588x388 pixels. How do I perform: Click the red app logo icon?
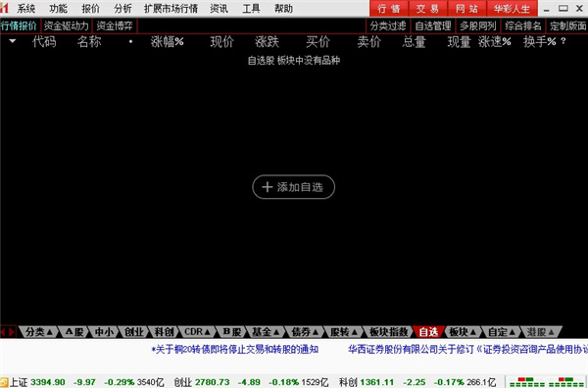[x=4, y=8]
